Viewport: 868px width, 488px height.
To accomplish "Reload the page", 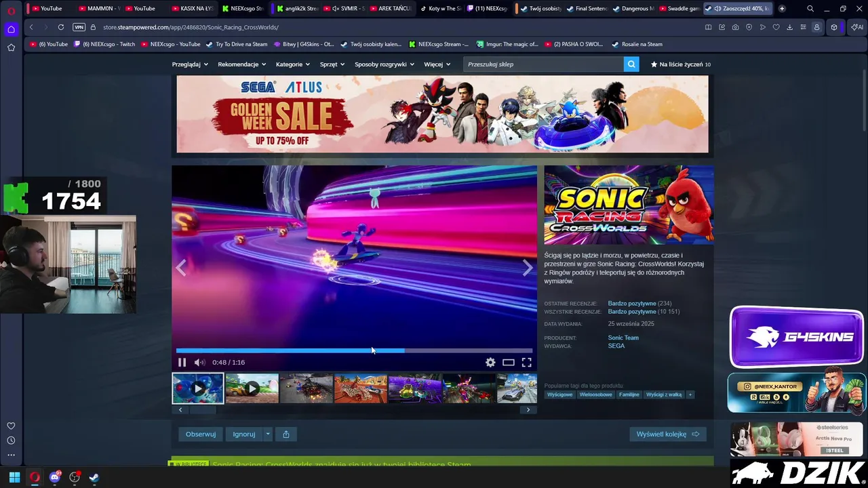I will tap(61, 27).
